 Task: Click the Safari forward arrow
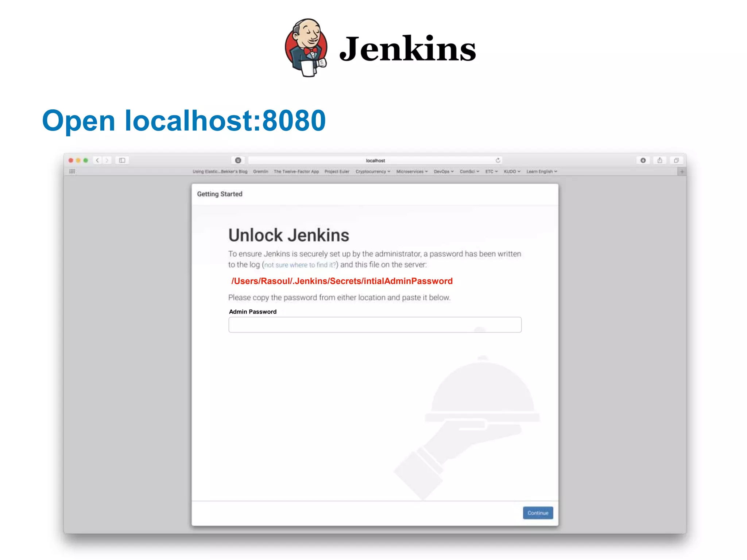[107, 160]
